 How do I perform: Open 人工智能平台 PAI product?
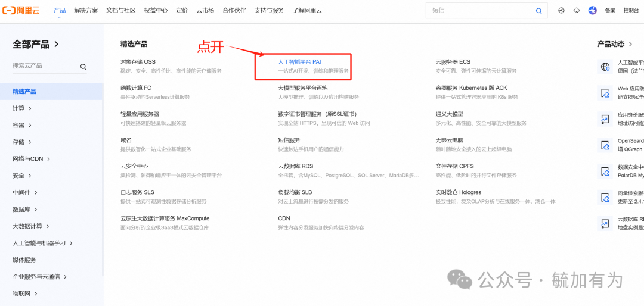click(x=299, y=62)
